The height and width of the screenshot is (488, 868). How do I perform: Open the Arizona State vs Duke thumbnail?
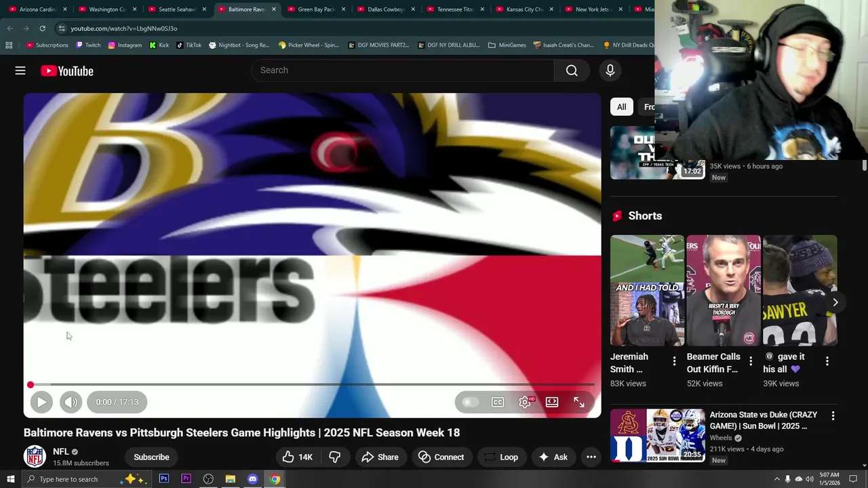(658, 435)
